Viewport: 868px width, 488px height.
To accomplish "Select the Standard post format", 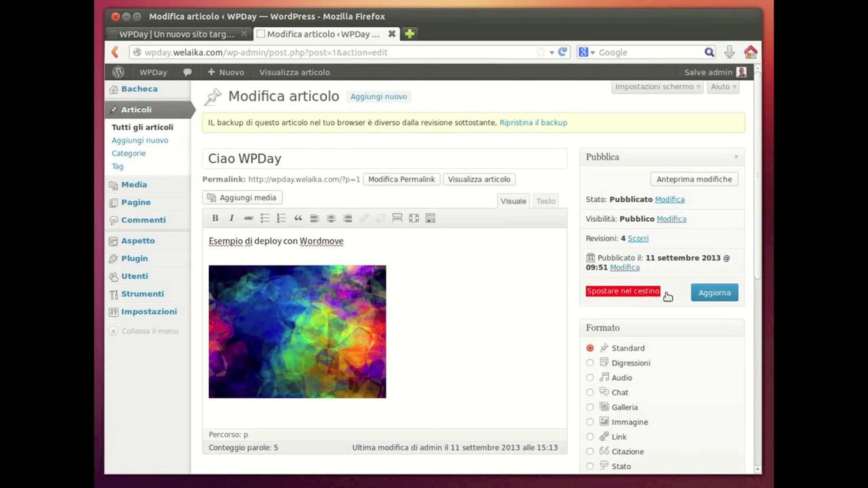I will pyautogui.click(x=590, y=348).
